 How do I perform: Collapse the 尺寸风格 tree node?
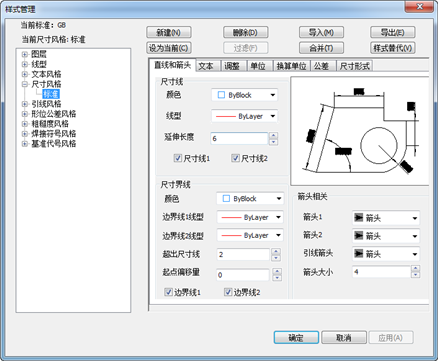coord(25,84)
